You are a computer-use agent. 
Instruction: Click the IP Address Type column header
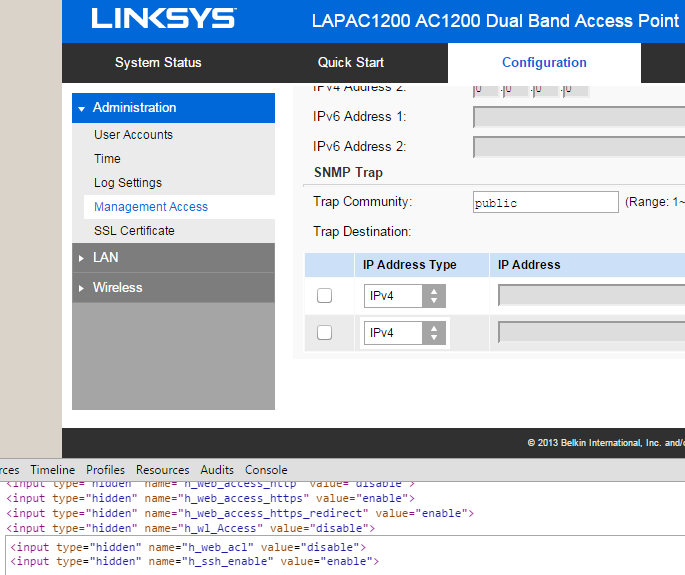click(x=409, y=265)
